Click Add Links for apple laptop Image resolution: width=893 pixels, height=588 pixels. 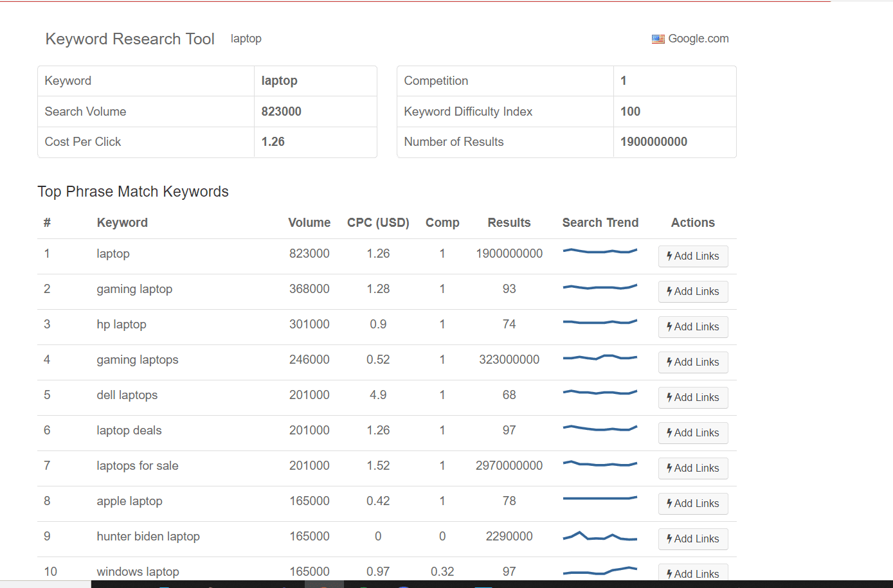tap(693, 503)
